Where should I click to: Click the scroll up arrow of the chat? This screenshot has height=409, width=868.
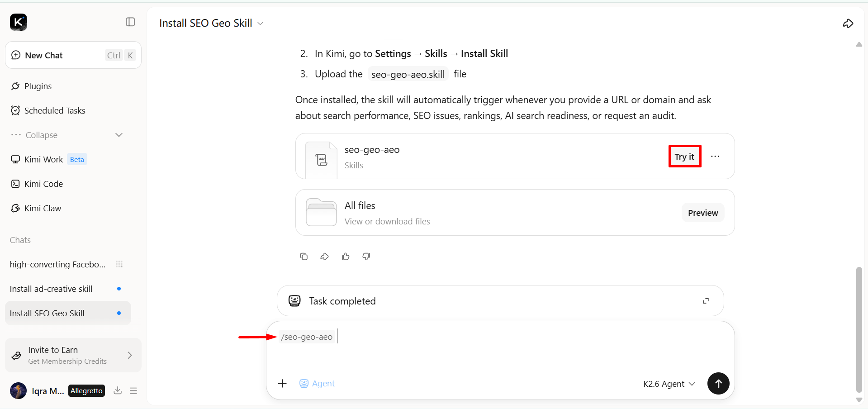[x=859, y=44]
